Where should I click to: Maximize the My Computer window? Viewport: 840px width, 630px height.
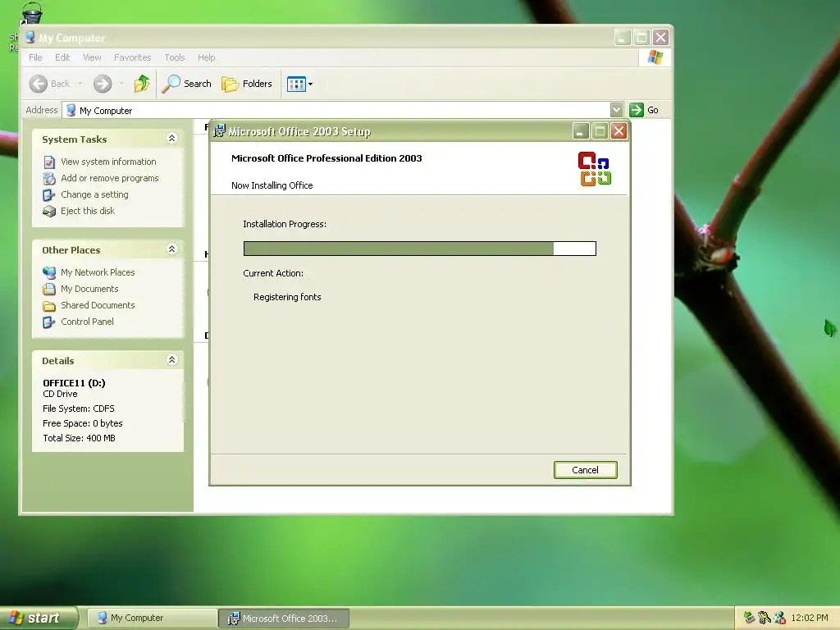(641, 38)
